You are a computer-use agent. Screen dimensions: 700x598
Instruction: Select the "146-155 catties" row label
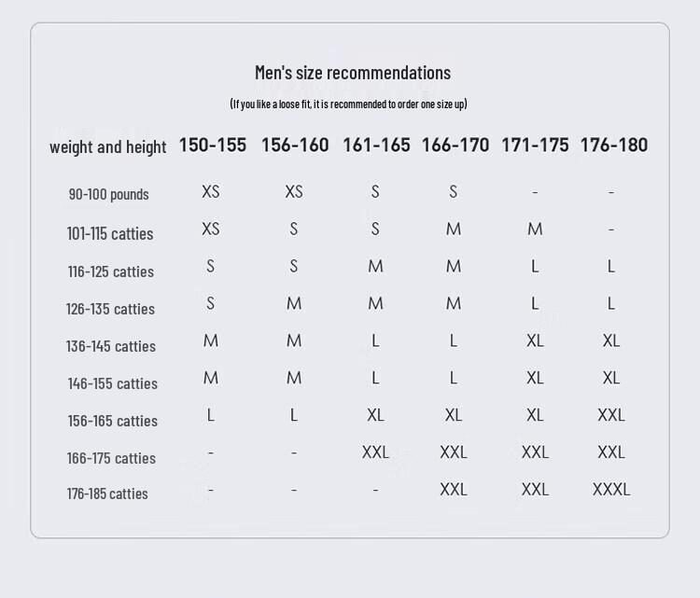click(x=112, y=383)
